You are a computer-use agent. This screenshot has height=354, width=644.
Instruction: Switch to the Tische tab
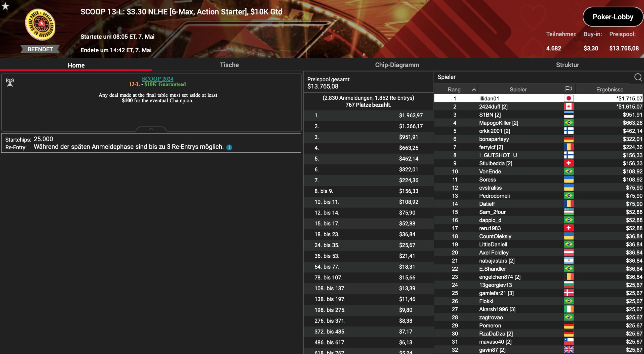229,65
